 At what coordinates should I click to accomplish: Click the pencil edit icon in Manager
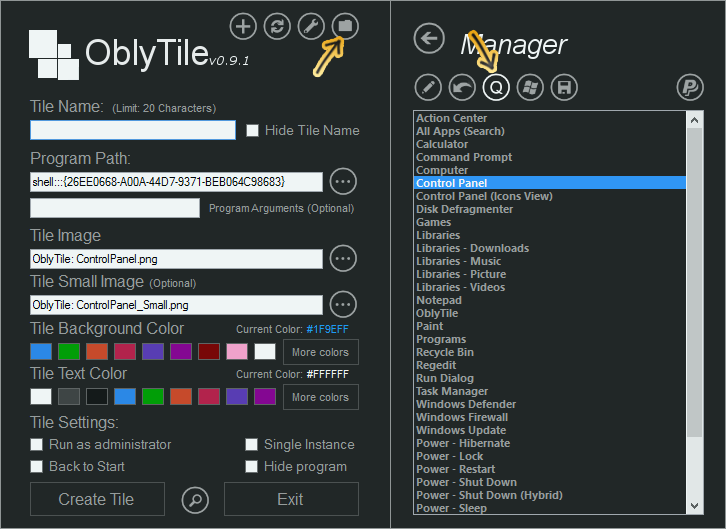point(428,87)
